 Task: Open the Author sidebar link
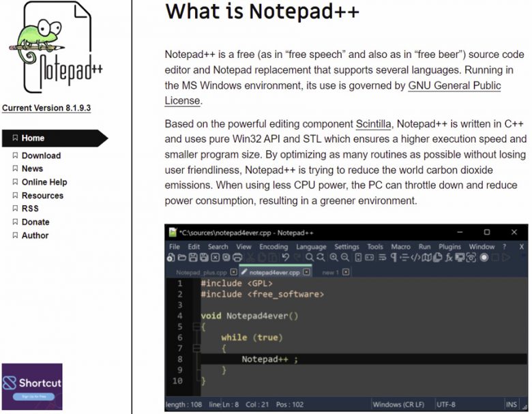(35, 235)
